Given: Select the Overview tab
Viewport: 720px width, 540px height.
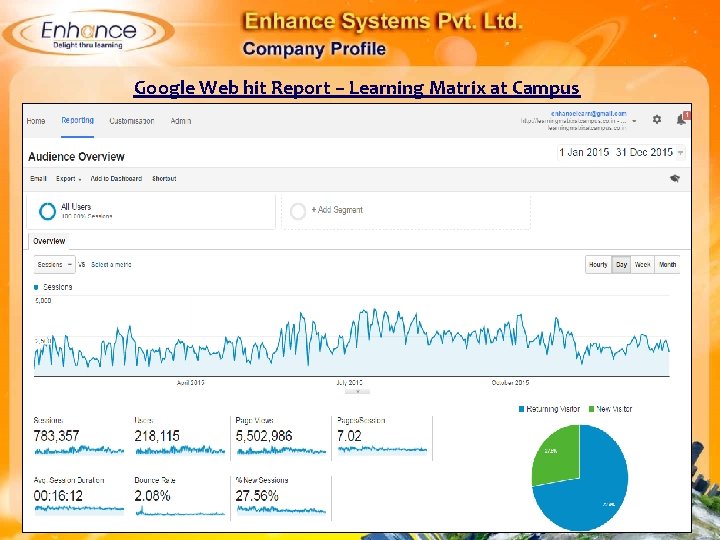Looking at the screenshot, I should click(x=49, y=241).
